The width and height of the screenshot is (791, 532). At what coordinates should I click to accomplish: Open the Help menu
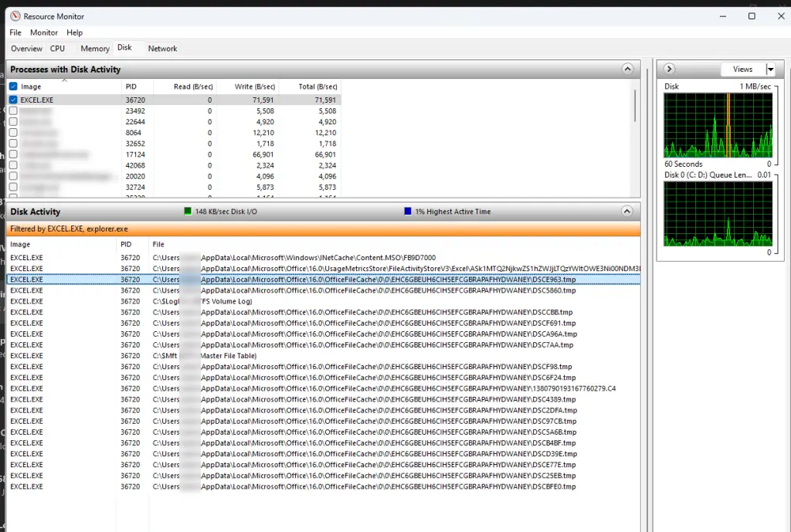pyautogui.click(x=74, y=32)
